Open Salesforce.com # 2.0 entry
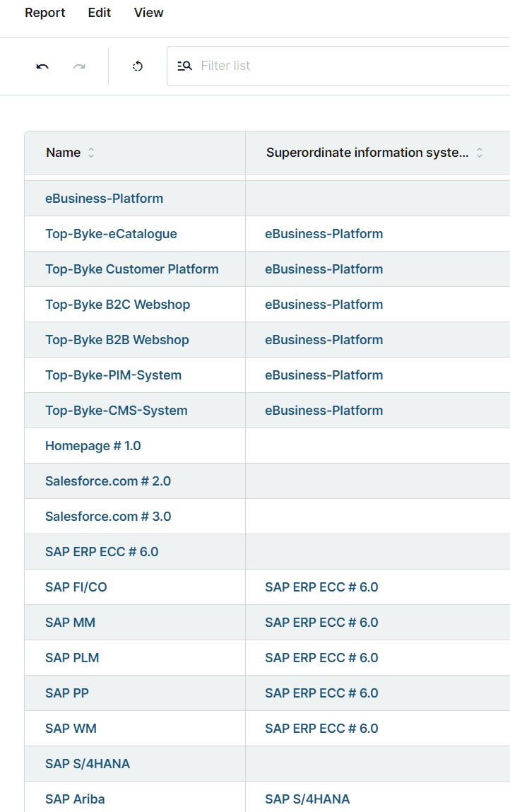This screenshot has width=510, height=812. pyautogui.click(x=107, y=481)
